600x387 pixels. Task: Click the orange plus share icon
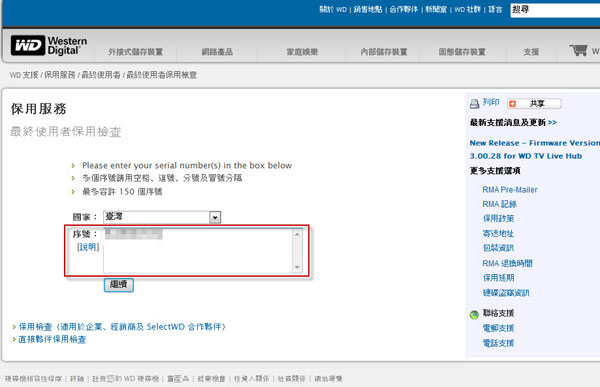(x=512, y=104)
